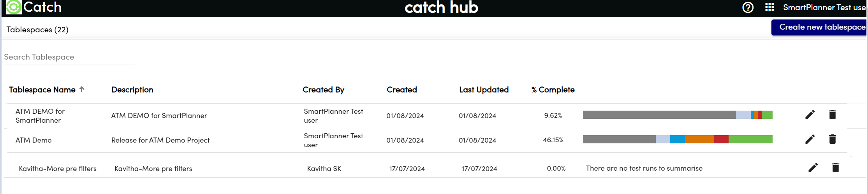
Task: Delete the Kavitha-More pre filters tablespace
Action: [x=836, y=168]
